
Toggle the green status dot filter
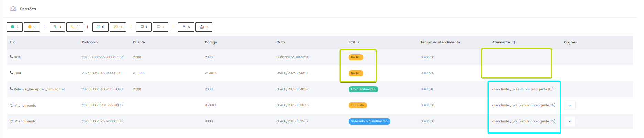(14, 27)
